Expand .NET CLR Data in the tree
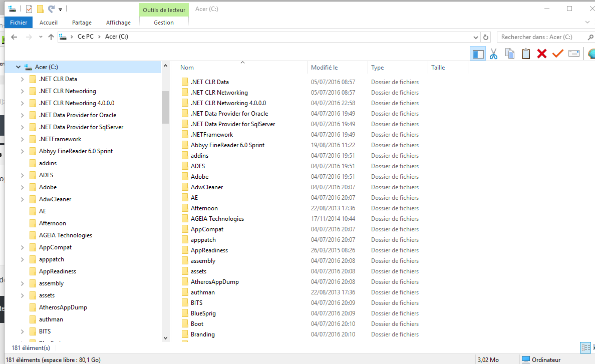The image size is (595, 364). pos(22,79)
